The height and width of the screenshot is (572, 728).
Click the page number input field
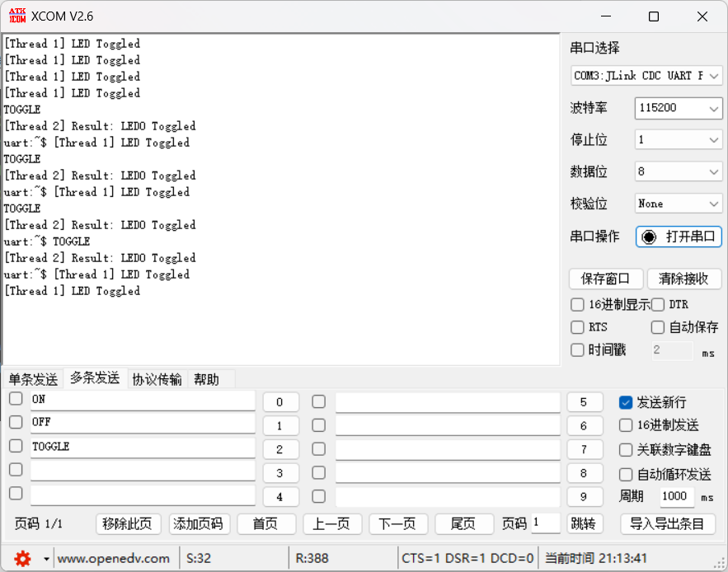[546, 523]
